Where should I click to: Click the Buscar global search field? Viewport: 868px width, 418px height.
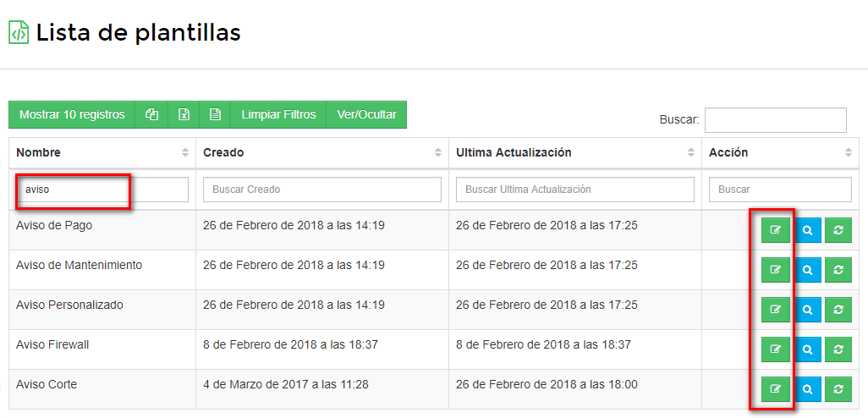[775, 120]
